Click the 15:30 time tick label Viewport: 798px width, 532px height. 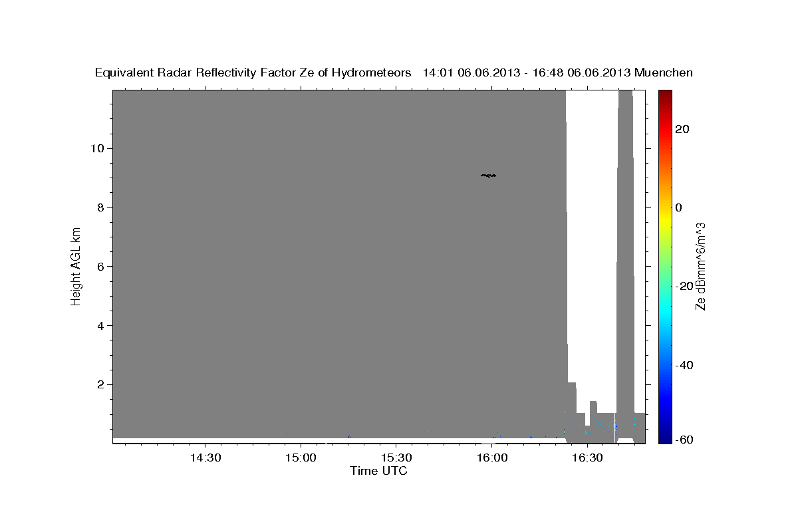click(x=396, y=458)
